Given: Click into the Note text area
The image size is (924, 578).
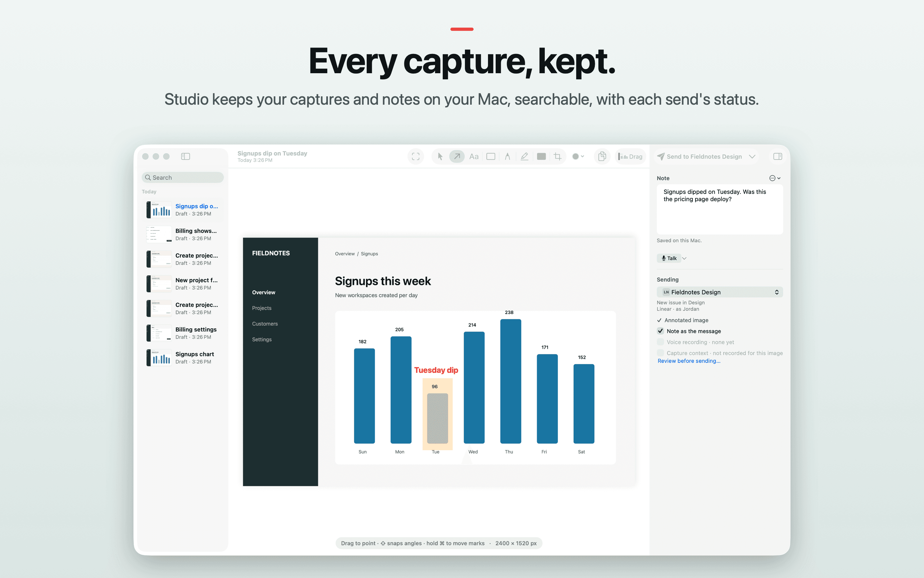Looking at the screenshot, I should point(719,209).
